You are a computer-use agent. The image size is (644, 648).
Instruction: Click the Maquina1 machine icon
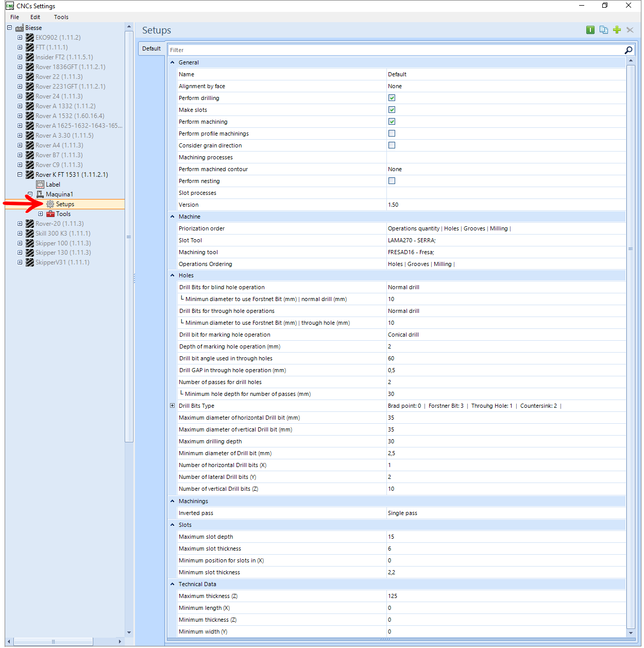pyautogui.click(x=40, y=194)
